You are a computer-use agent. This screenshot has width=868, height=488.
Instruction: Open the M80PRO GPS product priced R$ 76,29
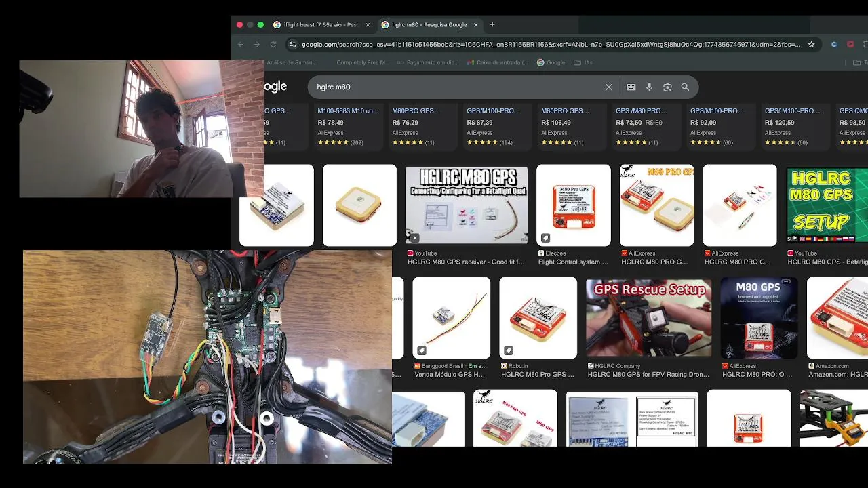coord(422,125)
